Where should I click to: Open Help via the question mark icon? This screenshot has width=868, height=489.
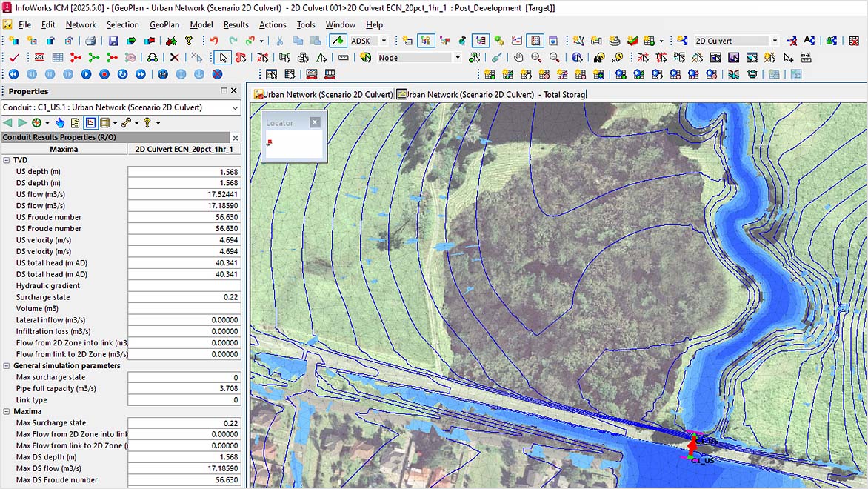[188, 39]
